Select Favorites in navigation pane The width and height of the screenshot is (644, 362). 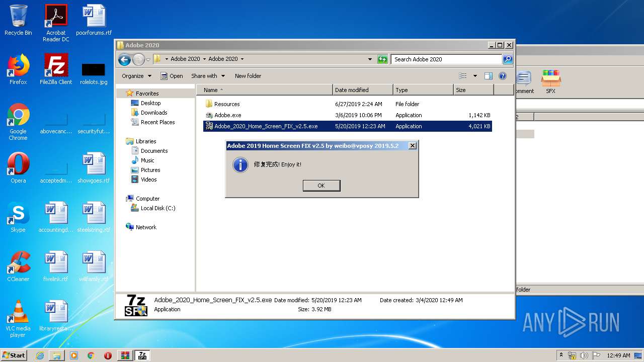[147, 94]
